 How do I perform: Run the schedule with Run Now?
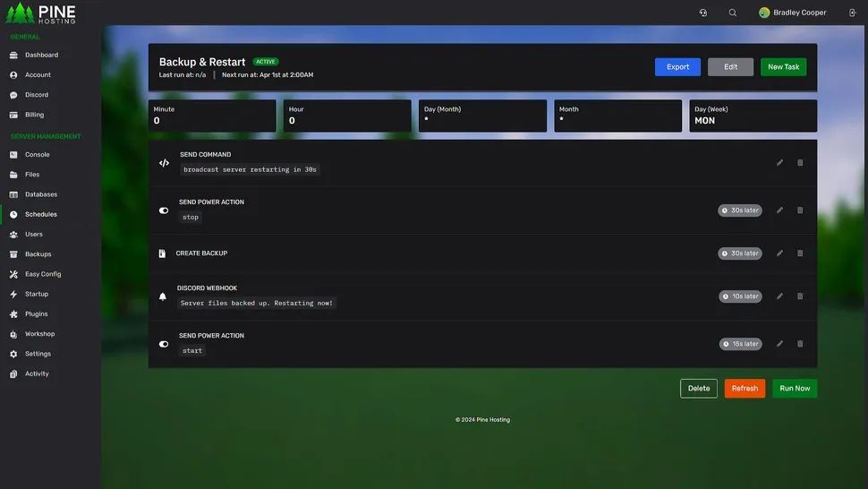(x=795, y=389)
